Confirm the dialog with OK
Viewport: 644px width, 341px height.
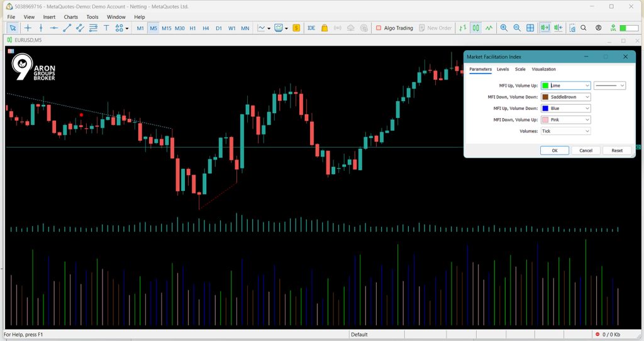(x=555, y=151)
